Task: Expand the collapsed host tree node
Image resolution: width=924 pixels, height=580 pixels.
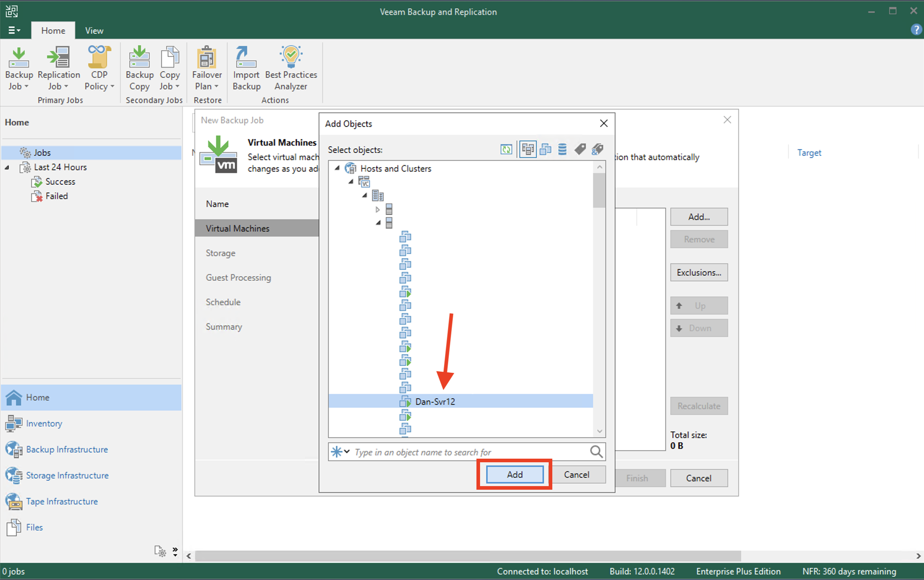Action: pos(378,209)
